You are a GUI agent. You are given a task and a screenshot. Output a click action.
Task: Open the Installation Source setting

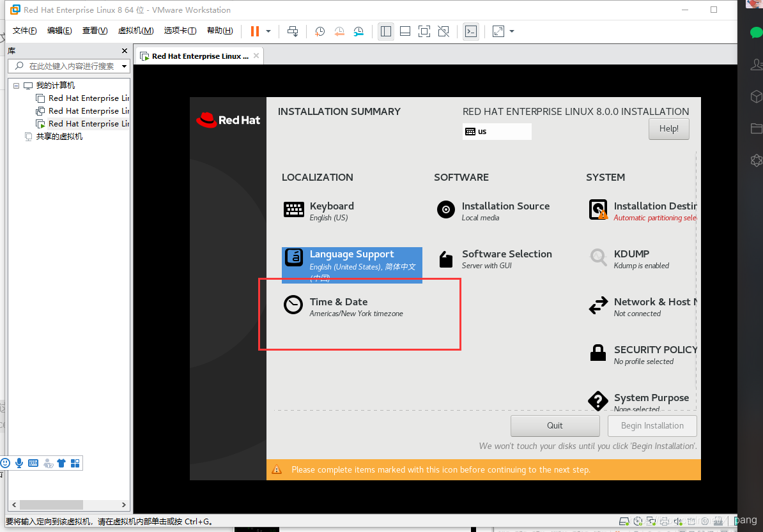point(493,211)
